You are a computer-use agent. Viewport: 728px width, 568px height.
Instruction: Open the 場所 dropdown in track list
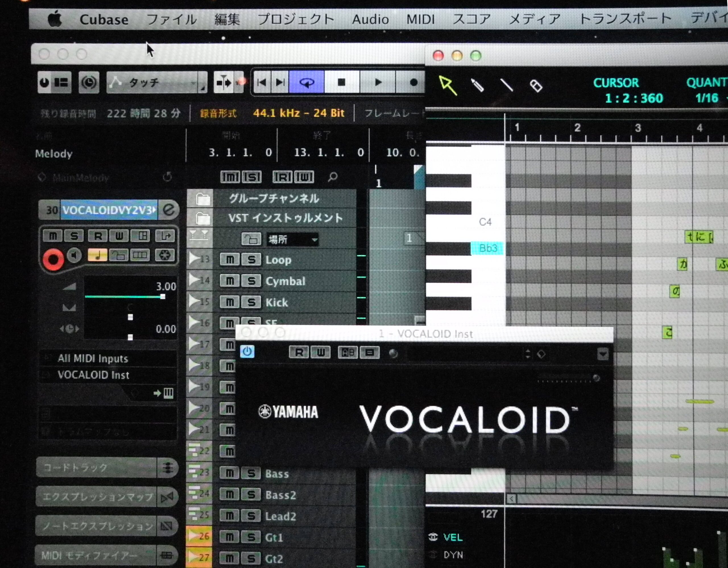click(x=292, y=239)
